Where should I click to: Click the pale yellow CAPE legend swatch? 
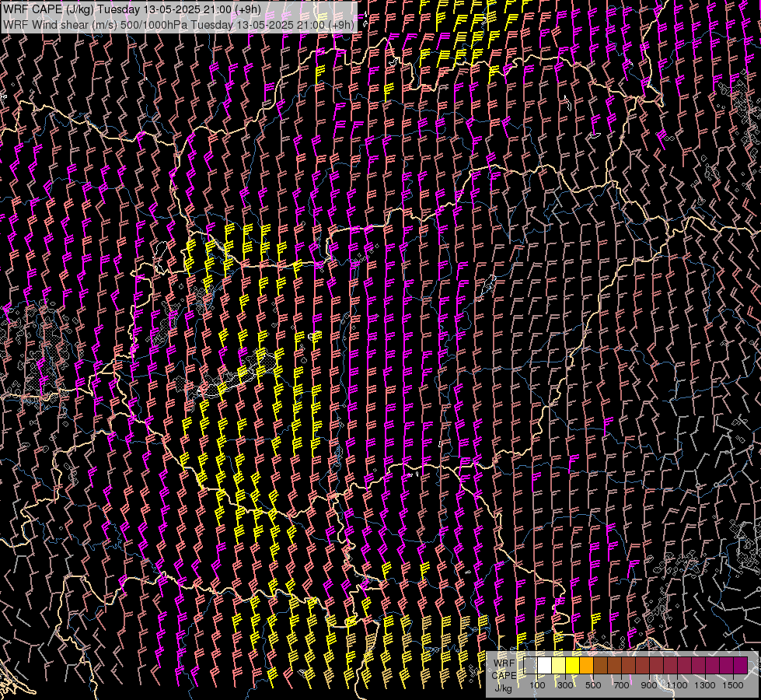click(559, 666)
